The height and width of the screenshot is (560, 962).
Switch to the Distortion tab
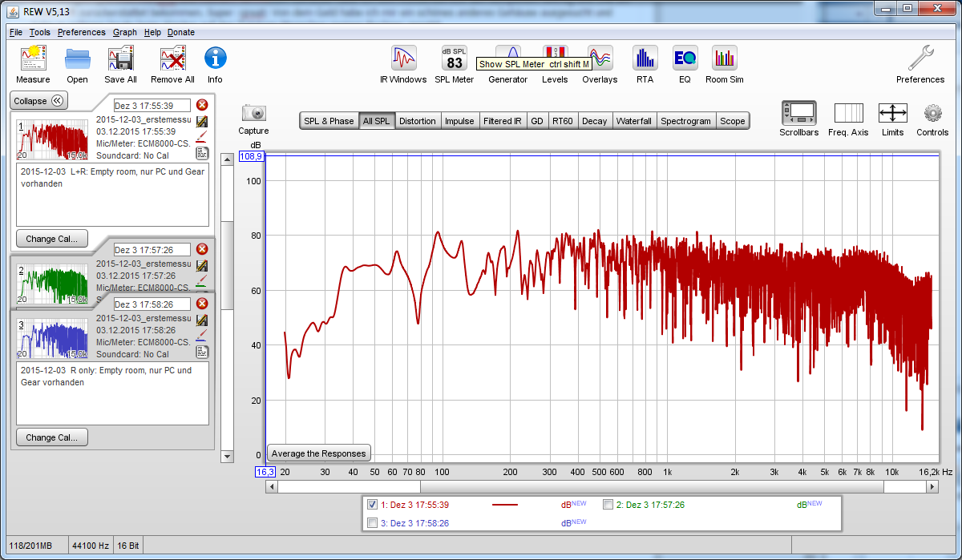(x=418, y=121)
